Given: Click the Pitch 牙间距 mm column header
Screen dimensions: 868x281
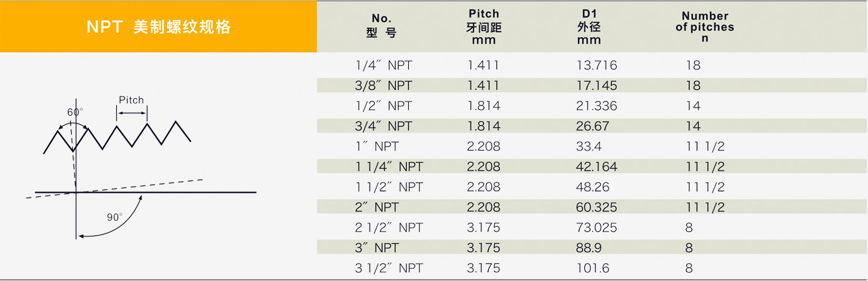Looking at the screenshot, I should (x=484, y=27).
